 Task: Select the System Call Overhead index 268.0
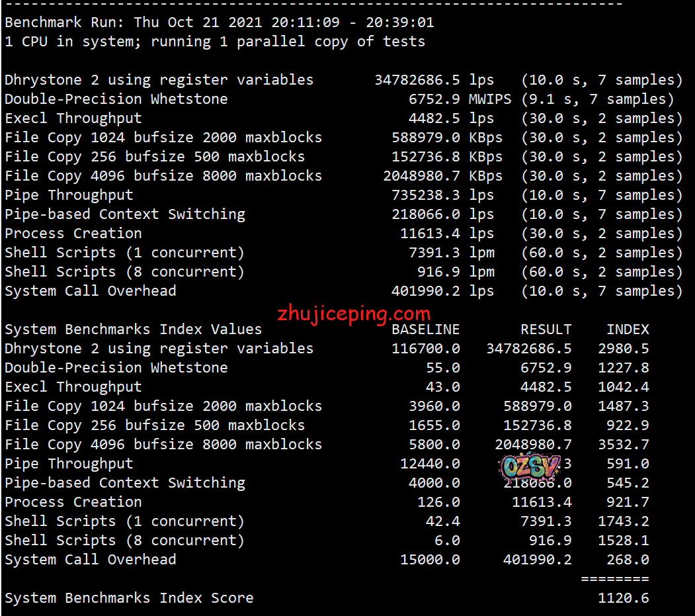pos(628,560)
